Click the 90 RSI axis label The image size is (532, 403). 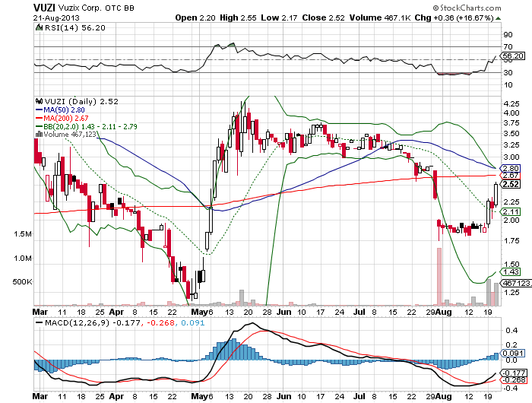coord(508,35)
